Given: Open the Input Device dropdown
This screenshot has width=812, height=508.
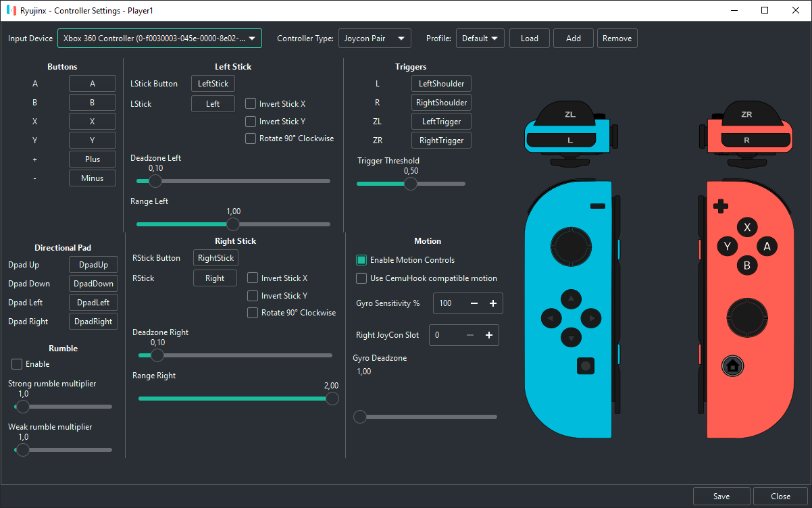Looking at the screenshot, I should point(159,39).
